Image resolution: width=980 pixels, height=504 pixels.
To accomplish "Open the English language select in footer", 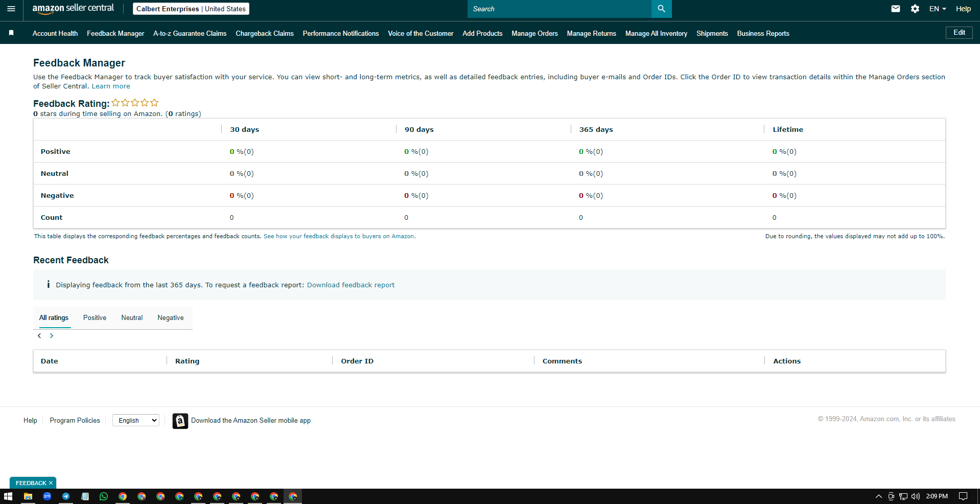I will [x=136, y=420].
